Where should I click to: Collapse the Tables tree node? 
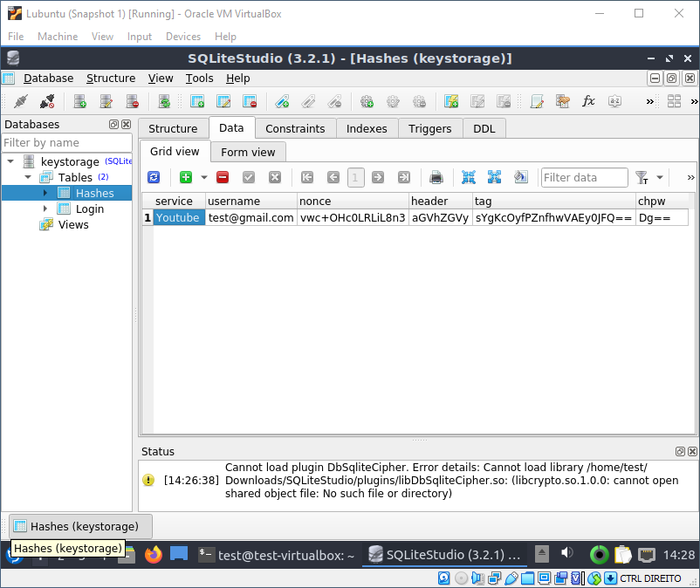tap(28, 177)
